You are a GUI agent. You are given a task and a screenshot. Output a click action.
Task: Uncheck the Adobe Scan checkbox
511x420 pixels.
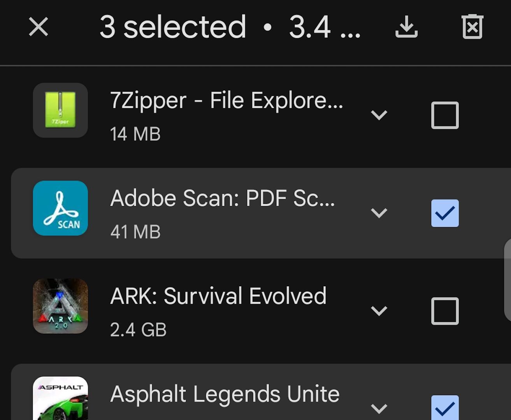click(x=445, y=213)
